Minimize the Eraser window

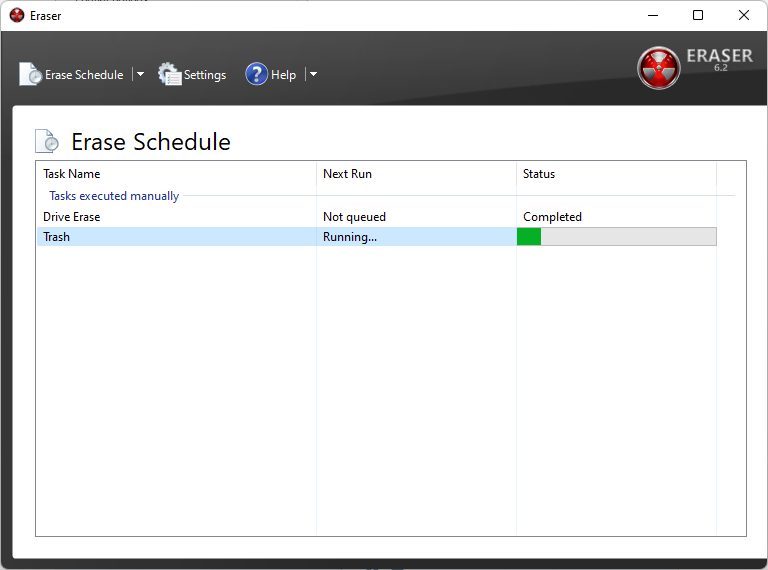tap(653, 16)
